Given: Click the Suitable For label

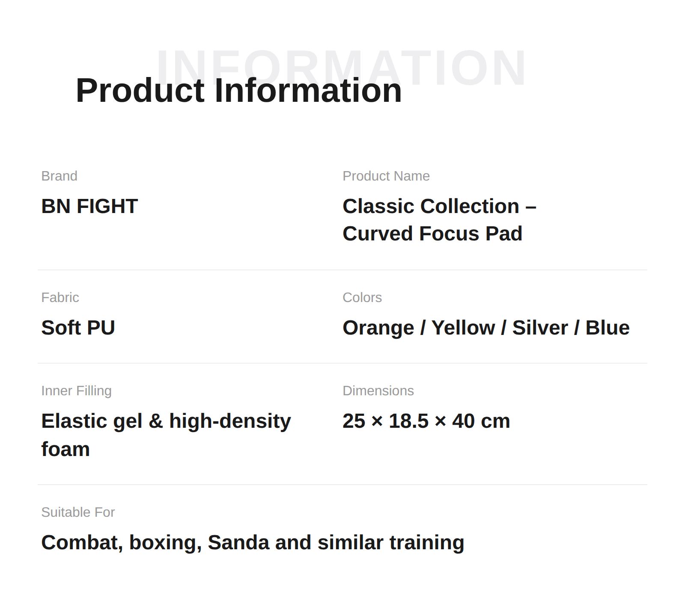Looking at the screenshot, I should pos(78,512).
